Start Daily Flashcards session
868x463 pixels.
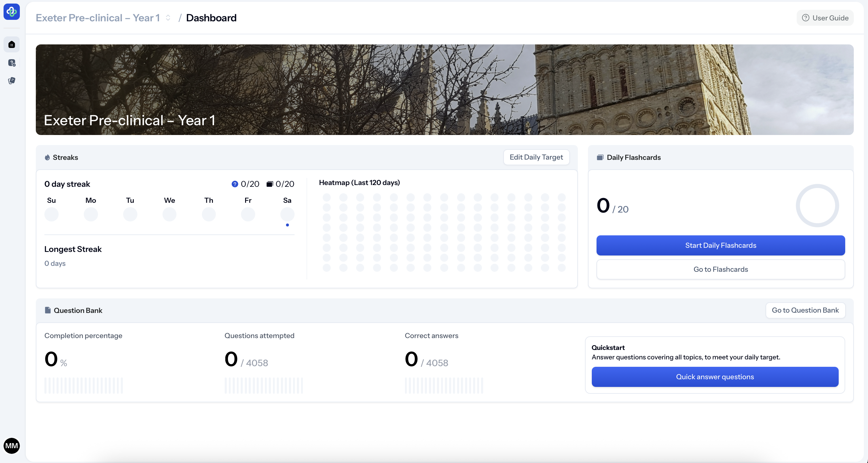click(720, 245)
